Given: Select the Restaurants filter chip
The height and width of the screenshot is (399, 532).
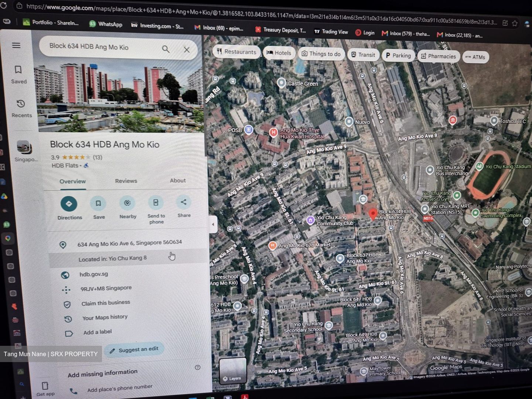Looking at the screenshot, I should point(236,52).
